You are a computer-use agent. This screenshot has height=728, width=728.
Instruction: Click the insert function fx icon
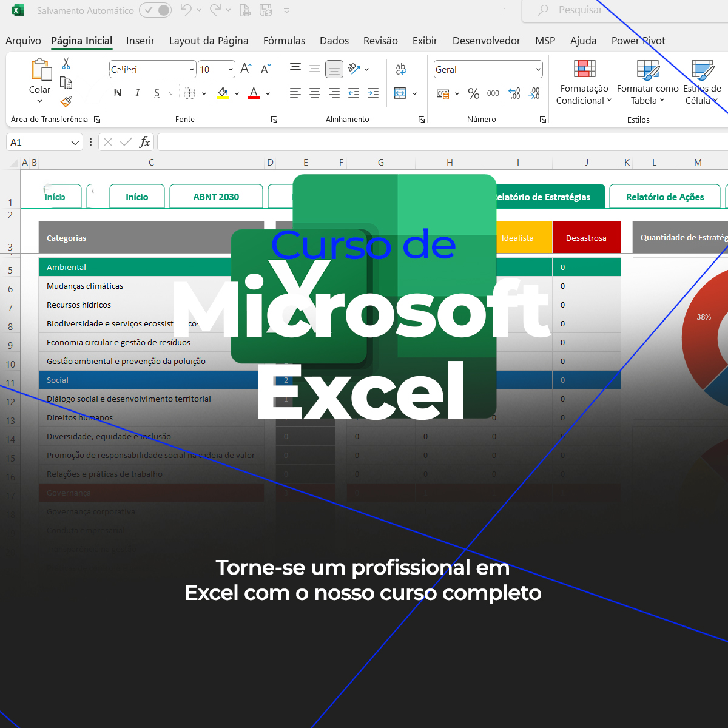[x=144, y=142]
